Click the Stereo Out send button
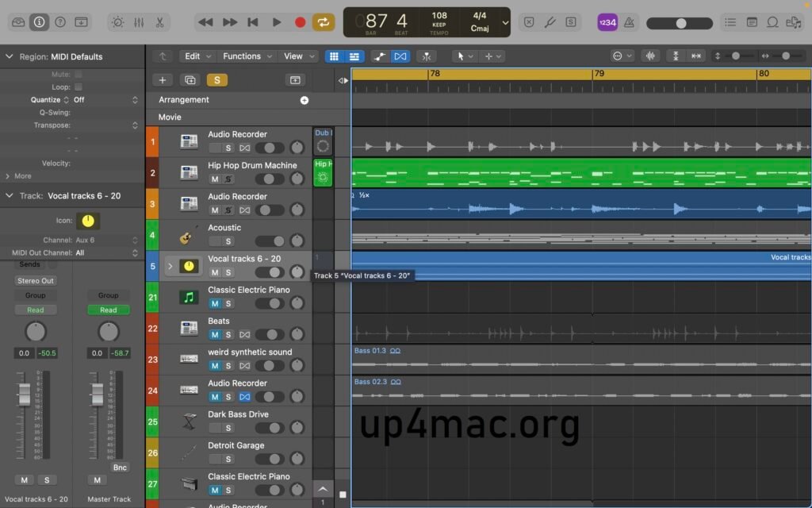The width and height of the screenshot is (812, 508). (x=35, y=280)
